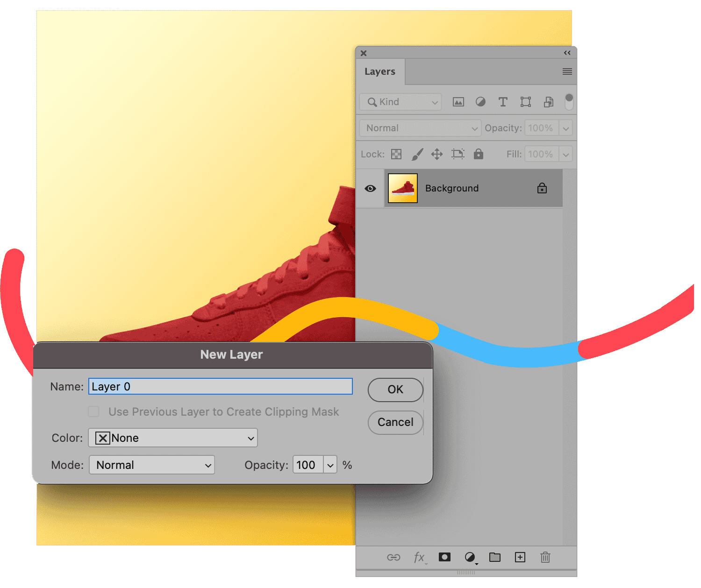Hide the Background layer with the eye icon
The image size is (701, 588).
tap(370, 189)
